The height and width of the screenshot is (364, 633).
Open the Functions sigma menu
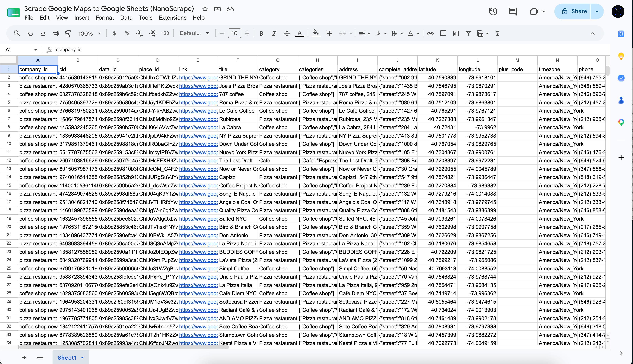pyautogui.click(x=497, y=34)
